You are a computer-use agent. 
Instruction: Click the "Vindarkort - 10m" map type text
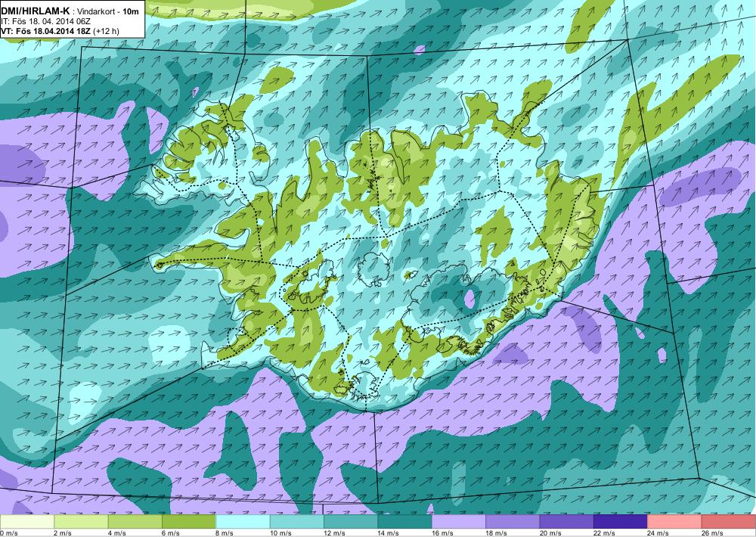(x=107, y=11)
